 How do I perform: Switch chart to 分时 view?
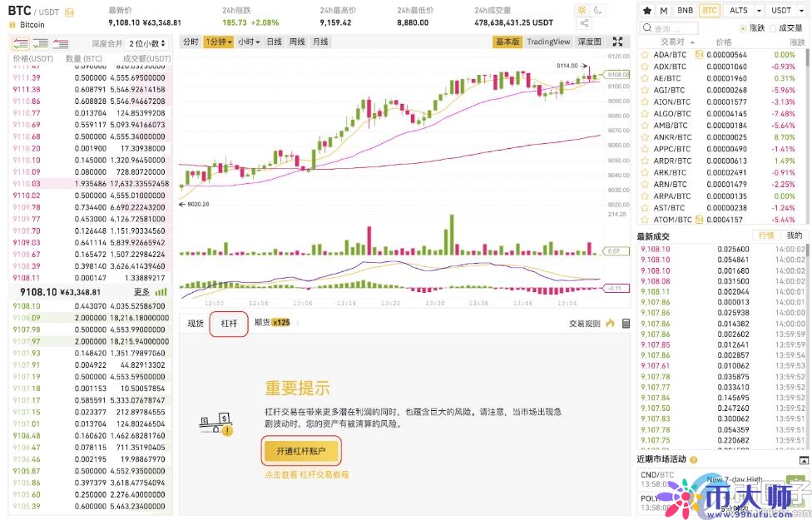point(191,42)
